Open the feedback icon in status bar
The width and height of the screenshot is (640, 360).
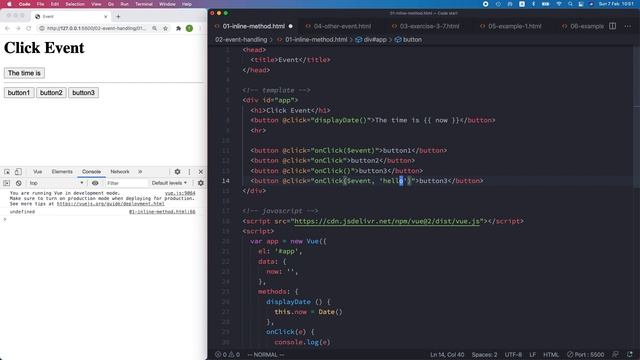[x=616, y=355]
